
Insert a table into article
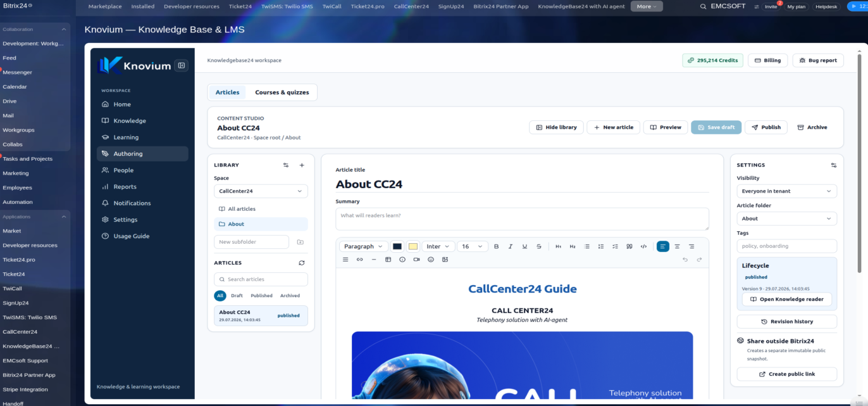tap(388, 260)
